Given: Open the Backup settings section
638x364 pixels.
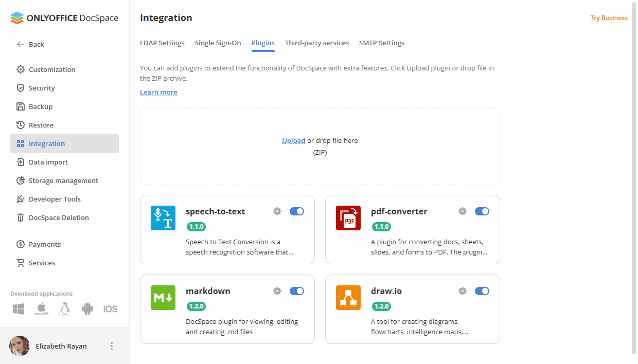Looking at the screenshot, I should click(x=41, y=106).
